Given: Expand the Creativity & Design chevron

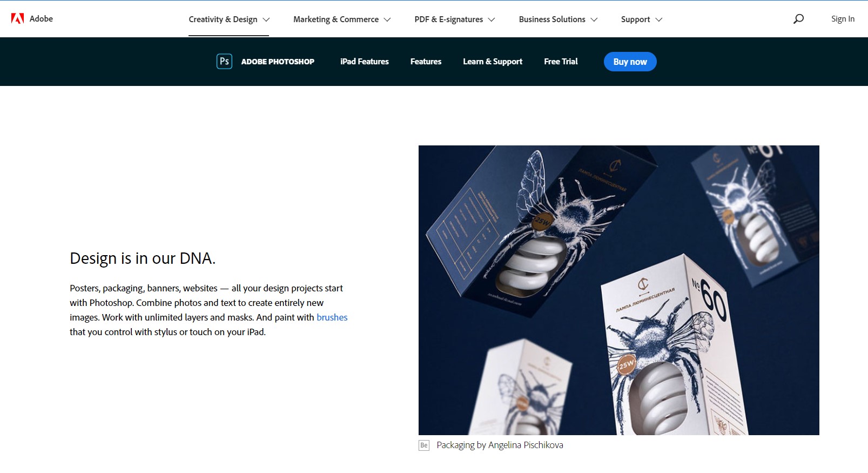Looking at the screenshot, I should [x=266, y=19].
